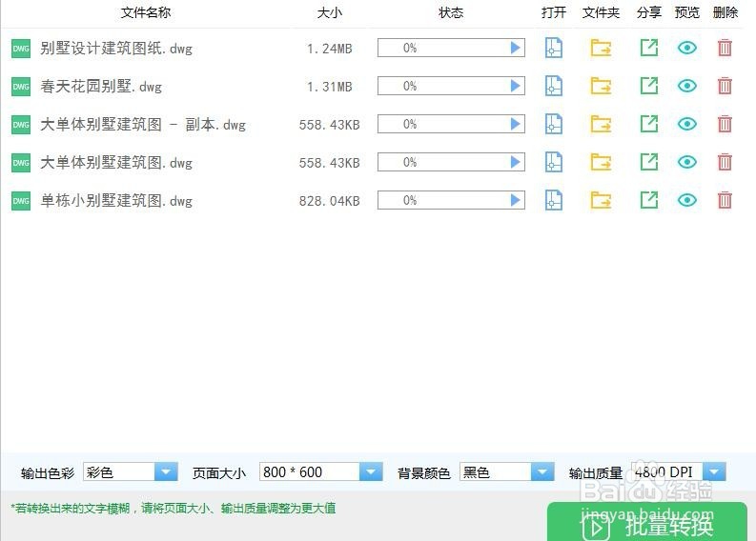Click the 黑色 background color field
The height and width of the screenshot is (541, 756).
[x=495, y=471]
